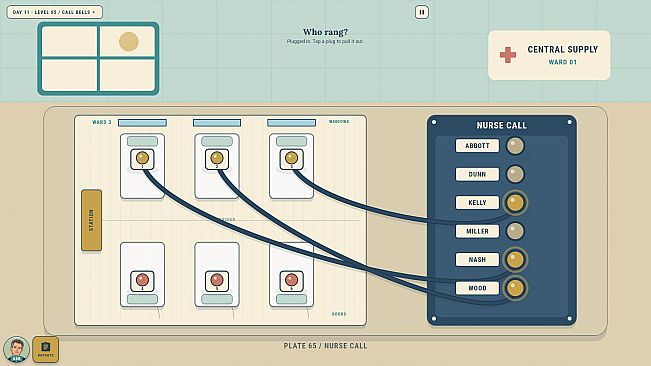The width and height of the screenshot is (651, 366).
Task: Tap the red call button on bed 4
Action: pyautogui.click(x=142, y=281)
